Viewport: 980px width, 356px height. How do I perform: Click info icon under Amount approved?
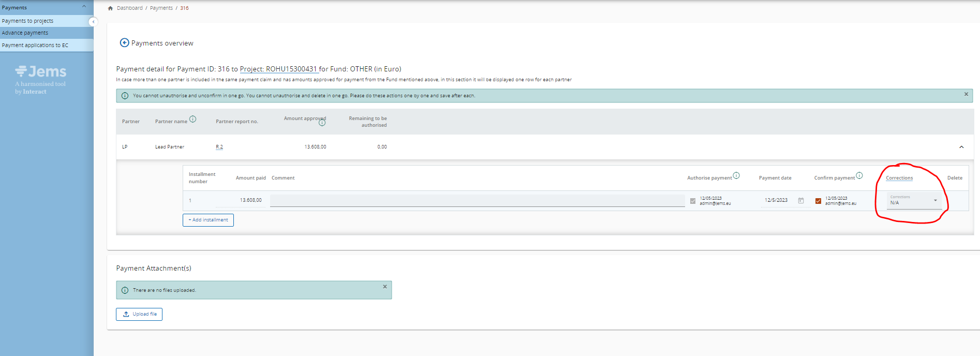(322, 123)
